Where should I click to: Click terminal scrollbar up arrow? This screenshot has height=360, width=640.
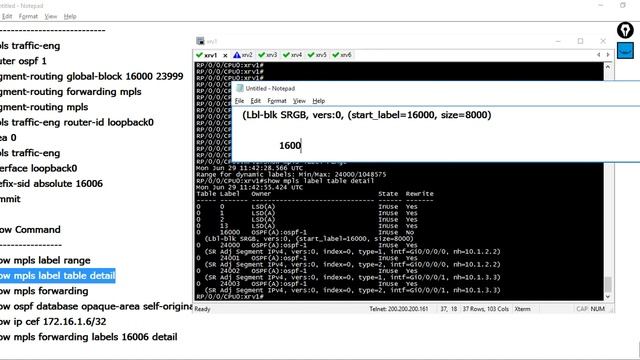pos(608,67)
